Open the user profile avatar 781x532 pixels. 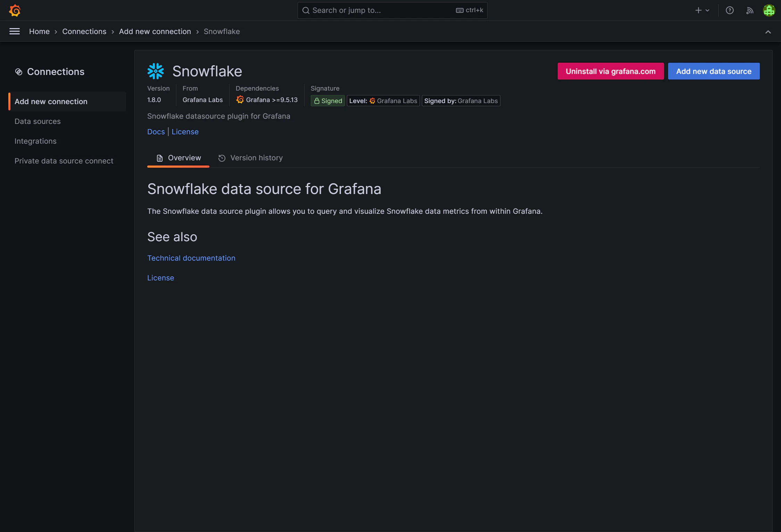[x=769, y=10]
